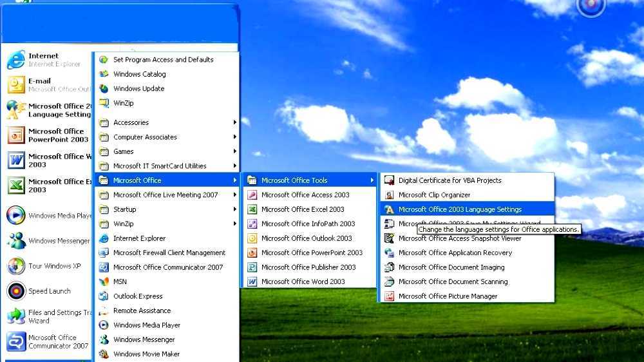Viewport: 644px width, 362px height.
Task: Open Microsoft Office Word 2003 from submenu
Action: coord(310,281)
